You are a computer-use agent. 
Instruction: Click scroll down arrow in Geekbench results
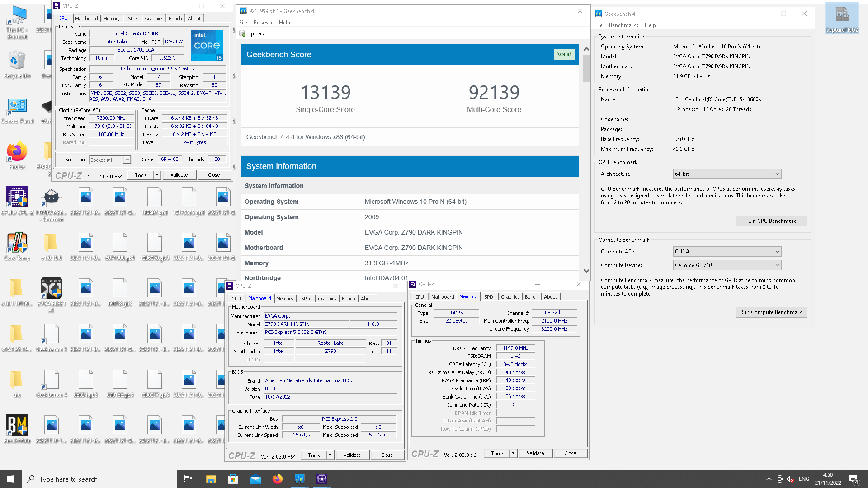click(586, 271)
